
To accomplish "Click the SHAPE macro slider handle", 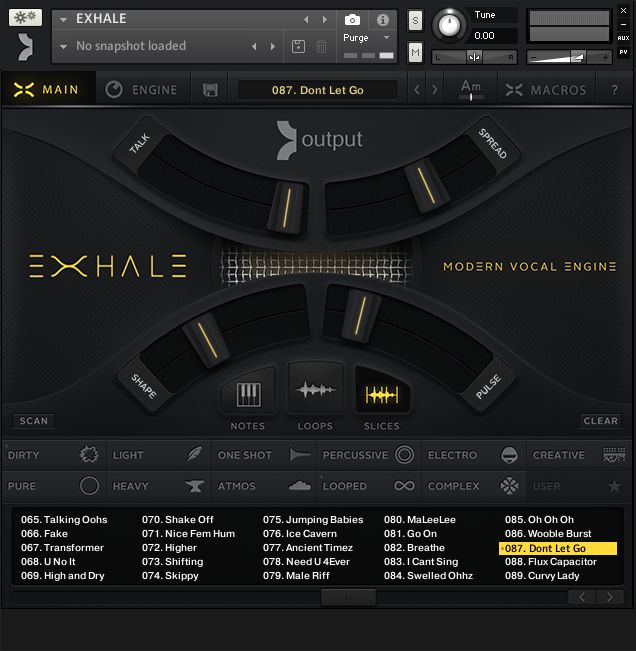I will tap(207, 340).
